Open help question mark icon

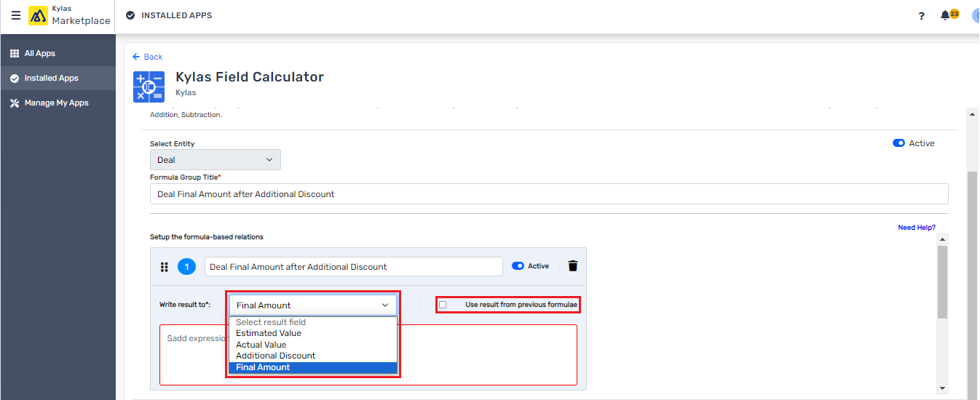point(921,16)
